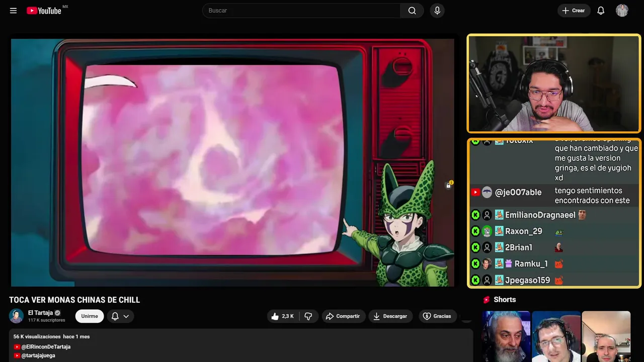Click the Shorts heading text
The height and width of the screenshot is (362, 644).
coord(505,300)
